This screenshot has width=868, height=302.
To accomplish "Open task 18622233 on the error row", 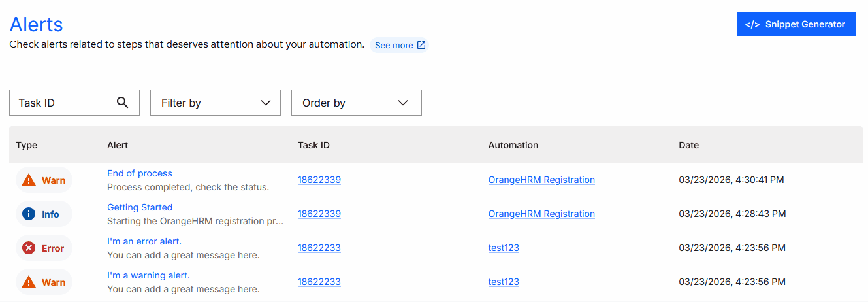I will [319, 248].
